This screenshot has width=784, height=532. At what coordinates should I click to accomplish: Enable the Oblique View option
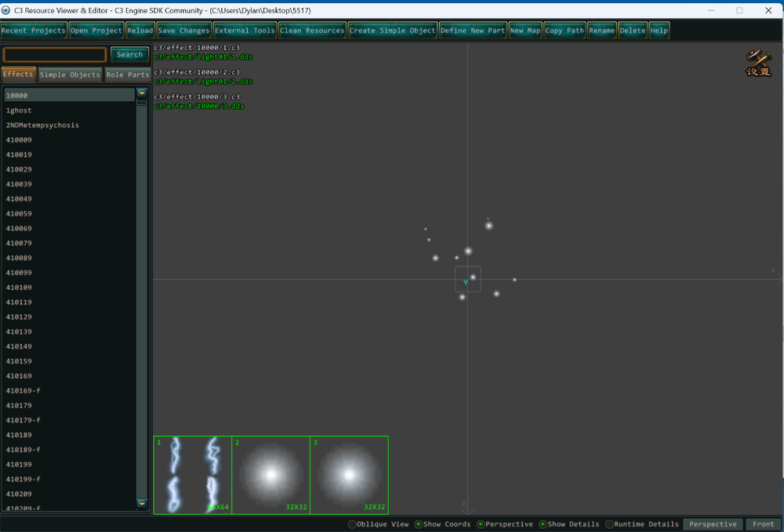[352, 524]
